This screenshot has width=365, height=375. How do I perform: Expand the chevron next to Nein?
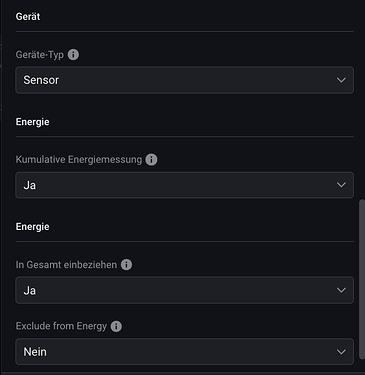[x=341, y=352]
